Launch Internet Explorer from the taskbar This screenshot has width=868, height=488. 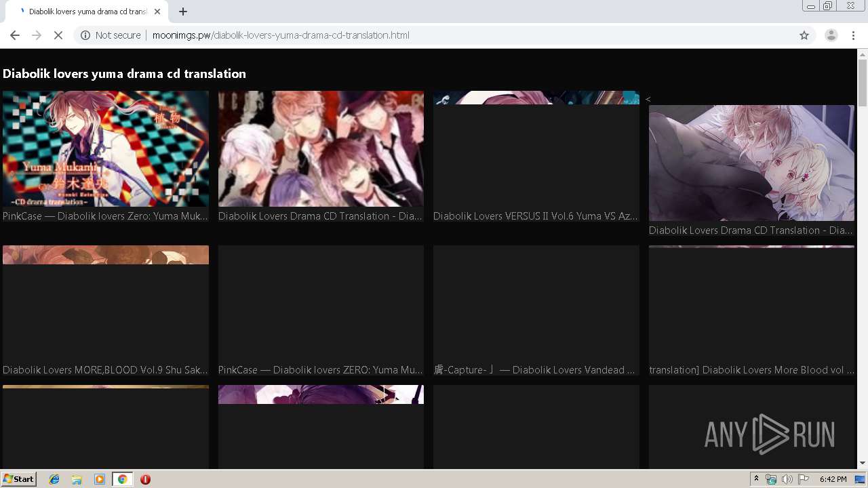(x=54, y=479)
